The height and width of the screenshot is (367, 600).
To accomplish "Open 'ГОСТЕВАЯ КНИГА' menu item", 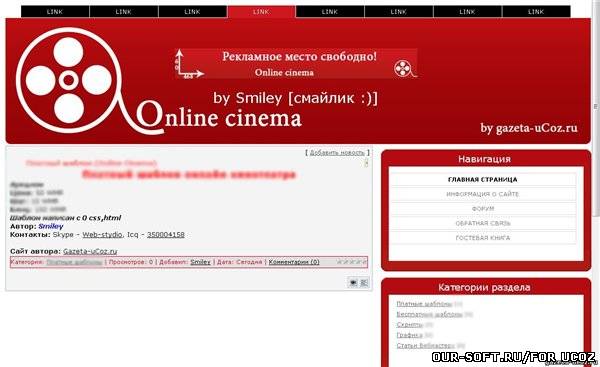I will pos(483,238).
